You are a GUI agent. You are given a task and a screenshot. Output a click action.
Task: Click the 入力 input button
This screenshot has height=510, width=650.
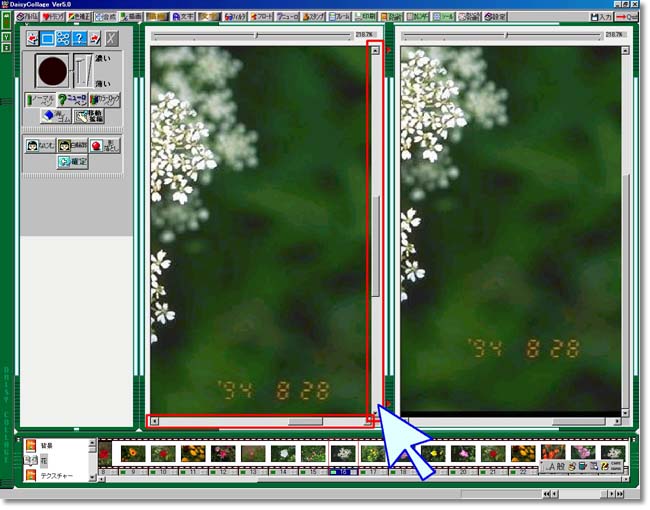[x=600, y=17]
